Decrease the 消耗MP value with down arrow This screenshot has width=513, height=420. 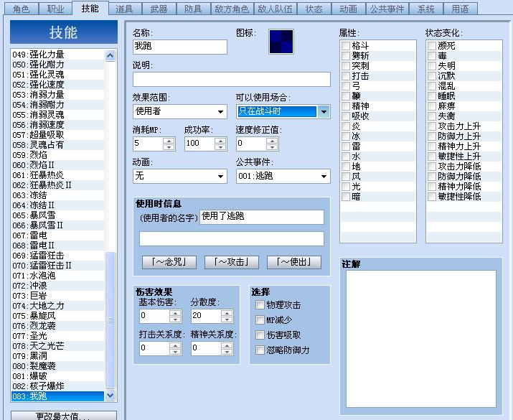click(x=169, y=147)
